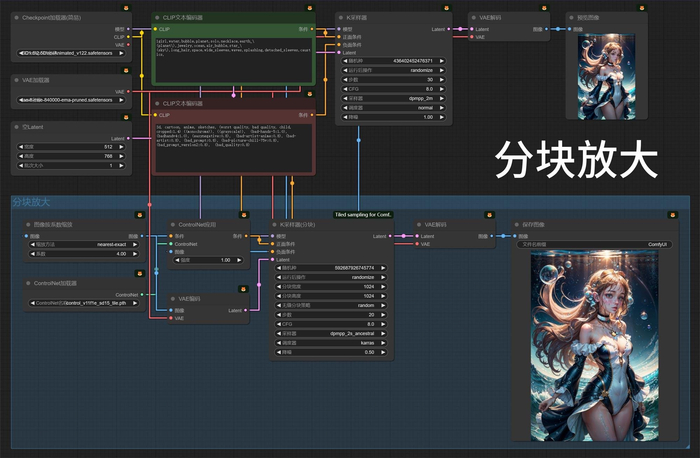The image size is (700, 458).
Task: Click the increase arrow on steps 30
Action: point(442,79)
